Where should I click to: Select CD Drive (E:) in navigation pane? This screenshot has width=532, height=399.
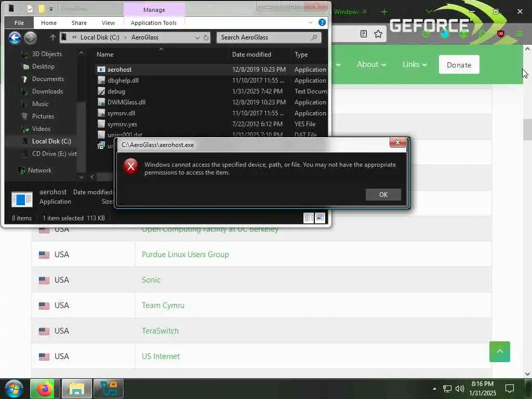[x=54, y=154]
